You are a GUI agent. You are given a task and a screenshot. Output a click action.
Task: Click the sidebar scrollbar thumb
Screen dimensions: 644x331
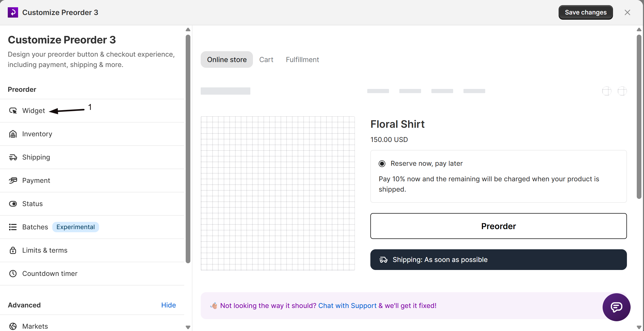pyautogui.click(x=188, y=149)
